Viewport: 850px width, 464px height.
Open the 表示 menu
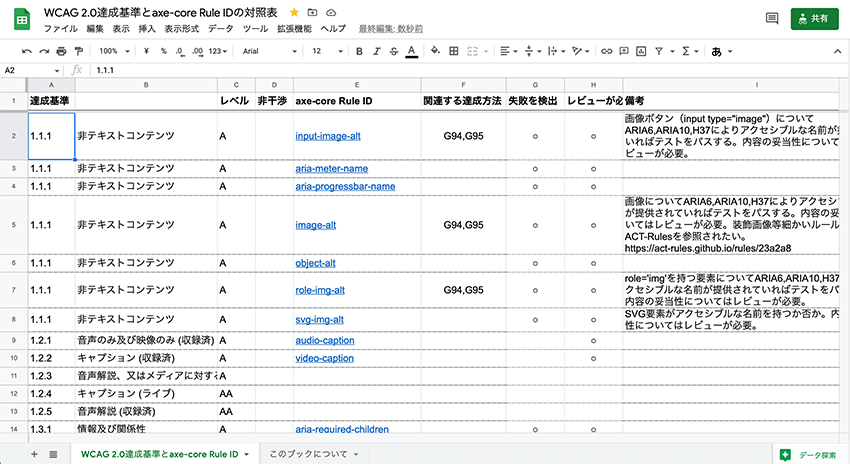tap(121, 29)
